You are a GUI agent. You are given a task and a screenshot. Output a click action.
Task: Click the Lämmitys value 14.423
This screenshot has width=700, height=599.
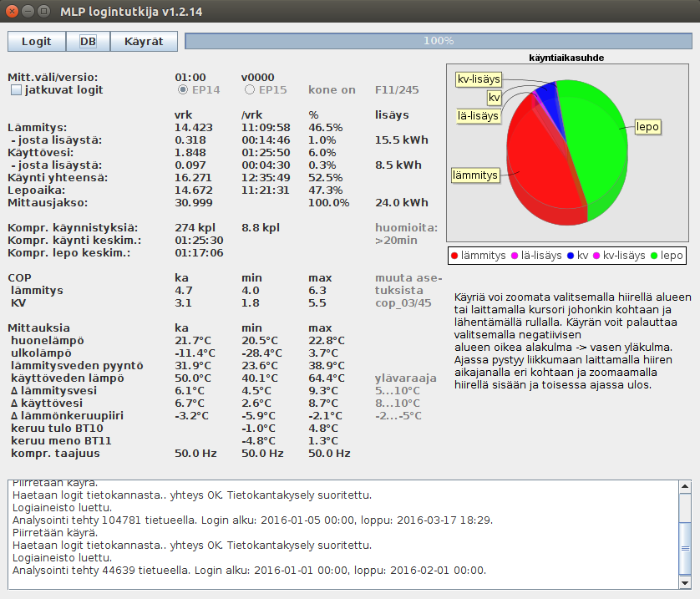pos(193,128)
